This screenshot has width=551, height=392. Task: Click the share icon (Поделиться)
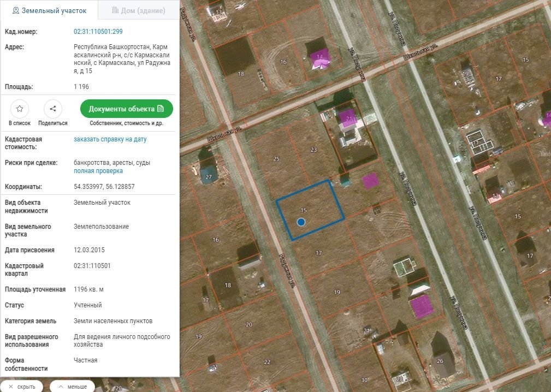point(53,109)
